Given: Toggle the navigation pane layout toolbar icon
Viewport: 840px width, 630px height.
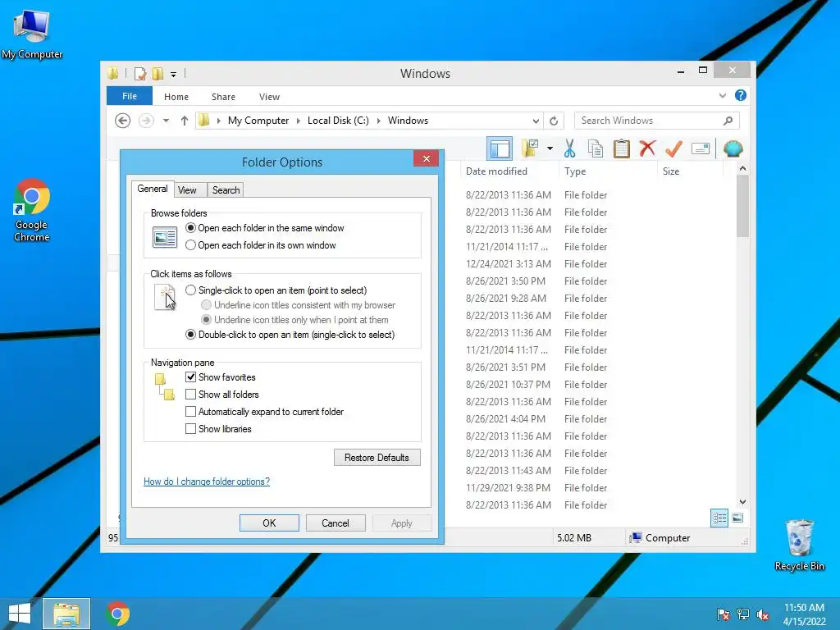Looking at the screenshot, I should coord(500,148).
